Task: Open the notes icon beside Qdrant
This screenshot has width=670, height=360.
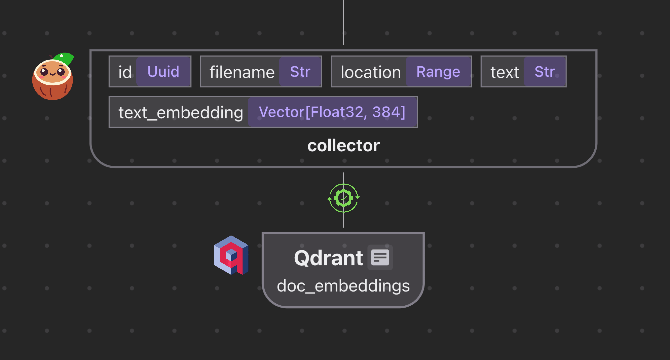Action: (x=380, y=258)
